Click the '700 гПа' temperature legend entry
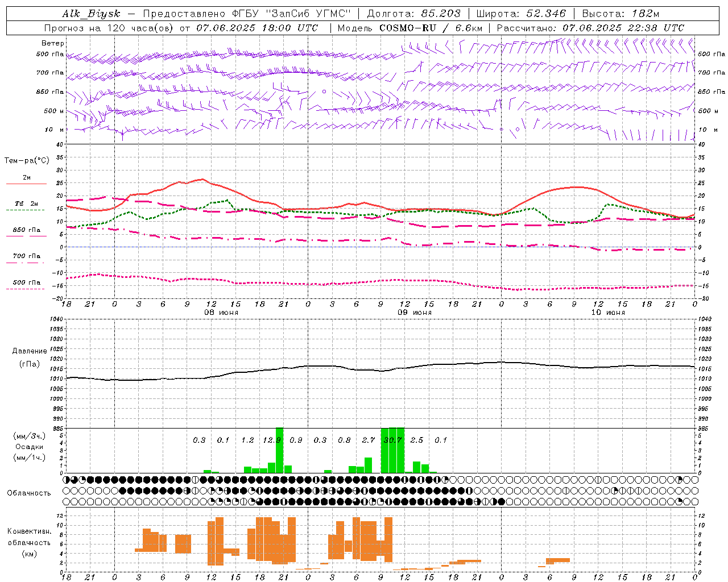This screenshot has height=582, width=728. pos(27,256)
